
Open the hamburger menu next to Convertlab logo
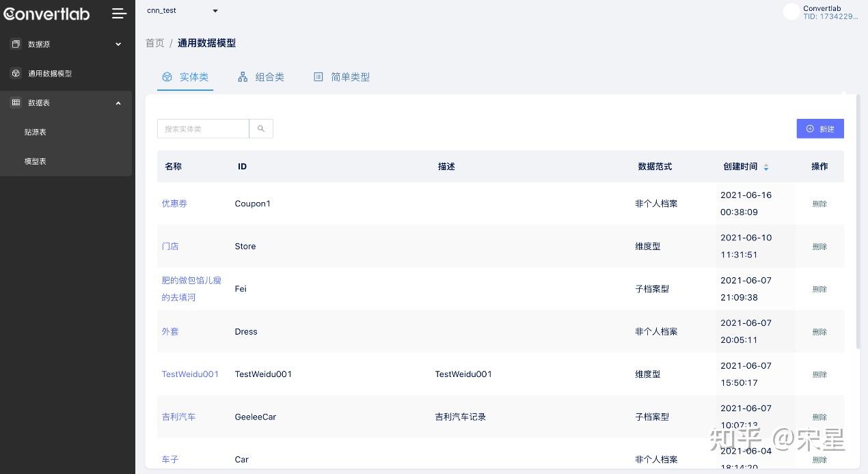click(x=119, y=14)
